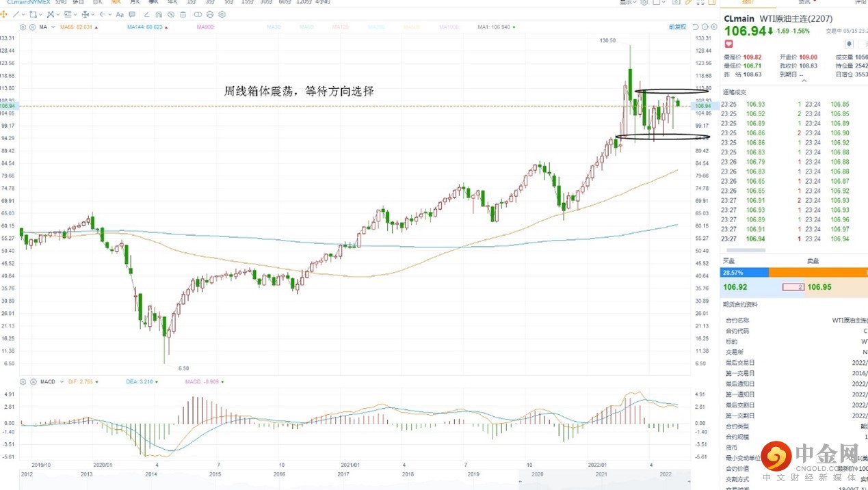Click the compare overlay double-circle icon

click(x=198, y=14)
